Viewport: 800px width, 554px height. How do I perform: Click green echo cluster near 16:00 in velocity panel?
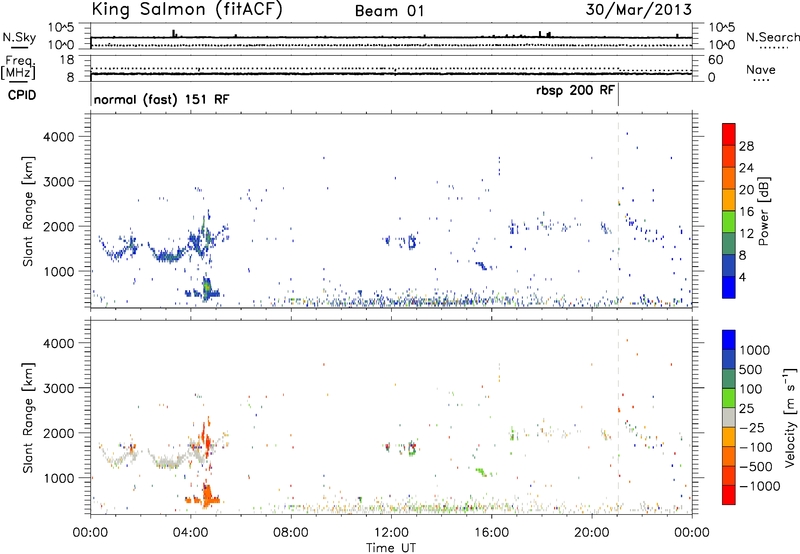tap(482, 472)
